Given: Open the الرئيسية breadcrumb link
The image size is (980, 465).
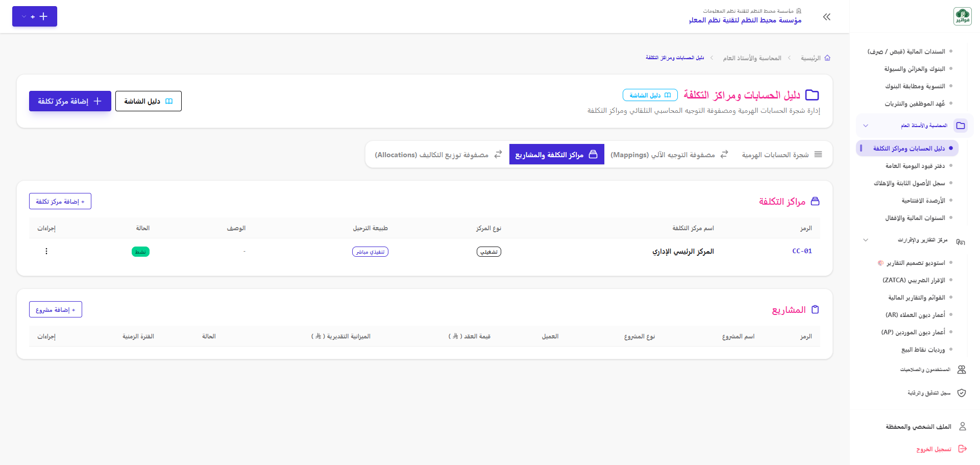Looking at the screenshot, I should click(x=811, y=58).
